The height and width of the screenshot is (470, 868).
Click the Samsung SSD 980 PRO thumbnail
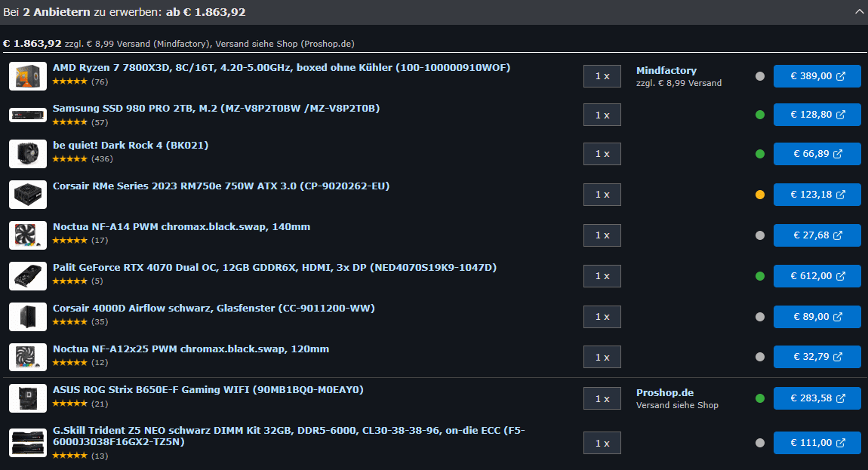[28, 115]
